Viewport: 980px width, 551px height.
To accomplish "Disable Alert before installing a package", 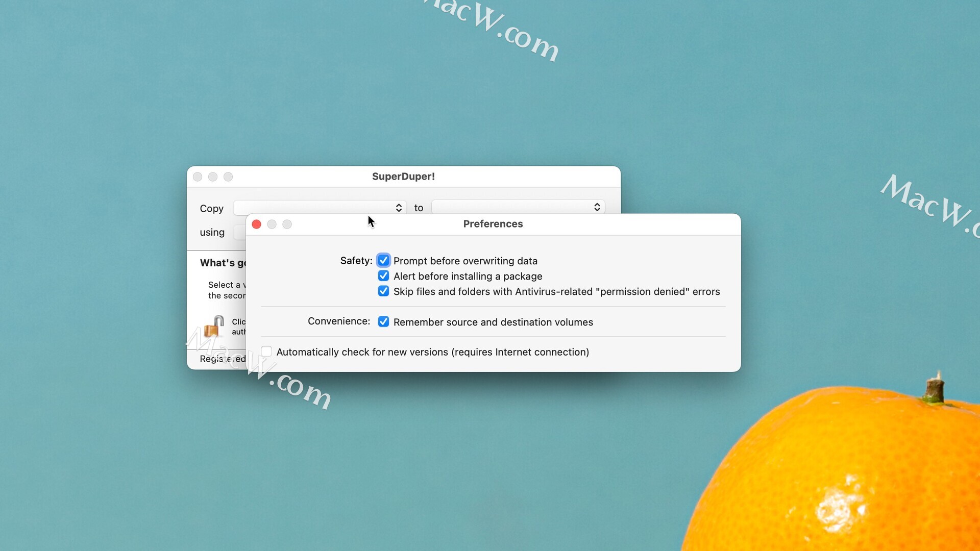I will point(383,276).
